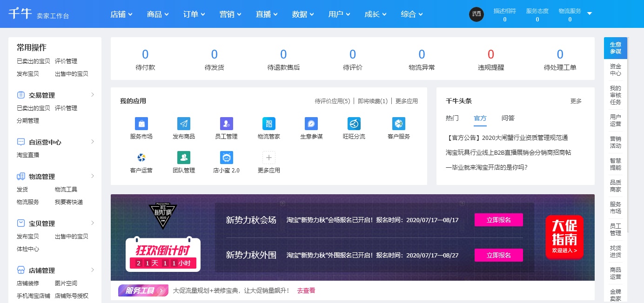Viewport: 644px width, 303px height.
Task: Expand the 店铺管理 section chevron
Action: (x=92, y=270)
